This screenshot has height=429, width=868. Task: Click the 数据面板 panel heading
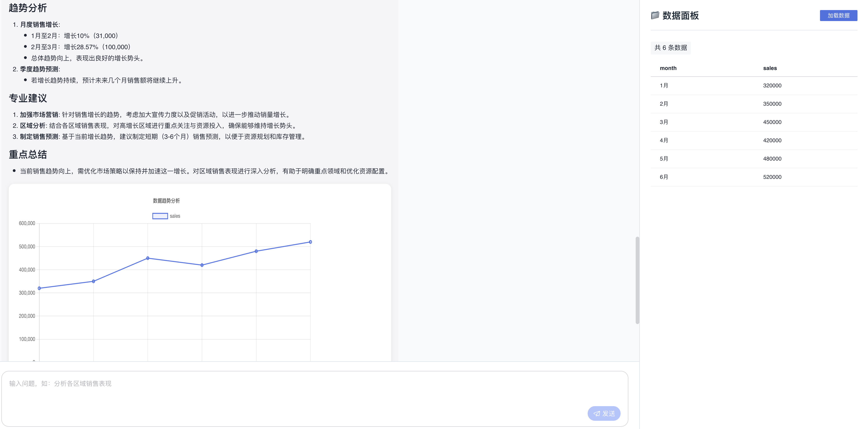pos(680,16)
